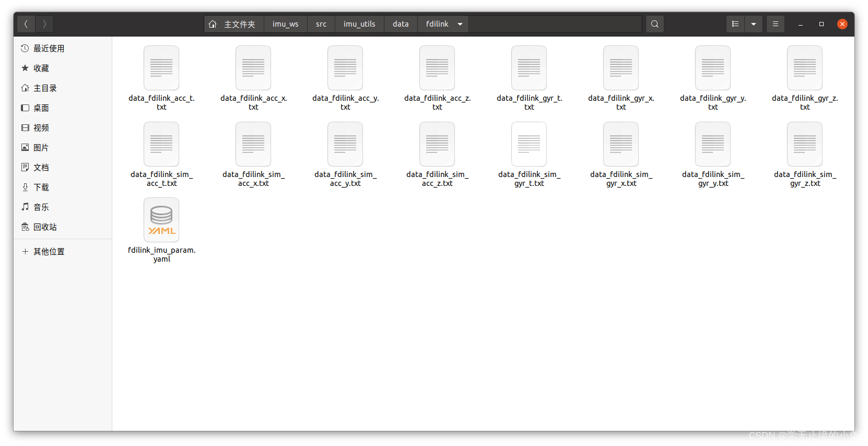Select data_fdilink_gyr_z.txt file icon
The image size is (868, 446).
click(805, 68)
